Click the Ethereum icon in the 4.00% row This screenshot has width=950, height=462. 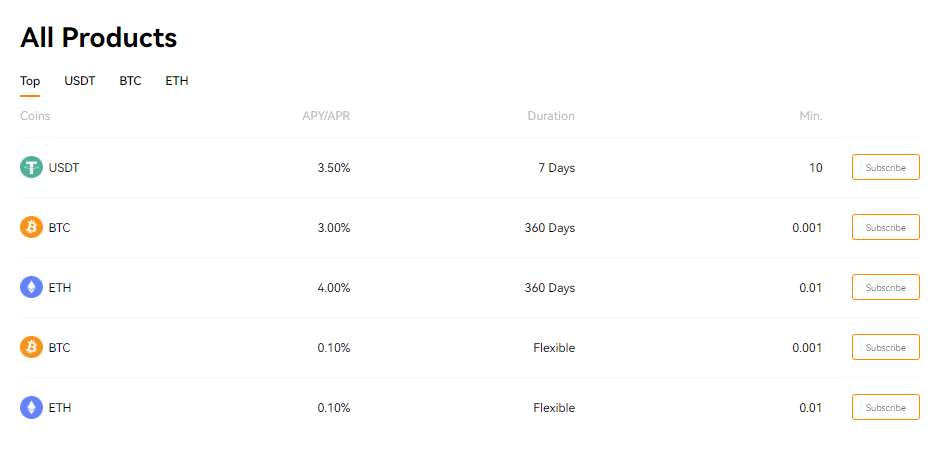32,287
